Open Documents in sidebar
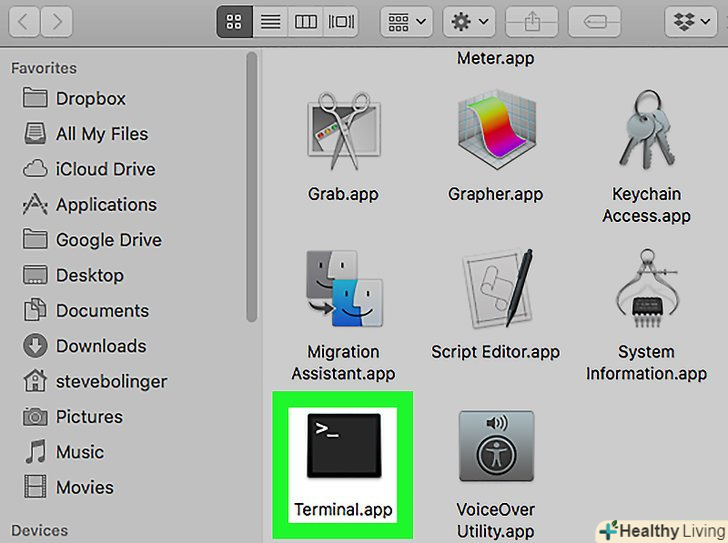The width and height of the screenshot is (728, 543). 86,310
